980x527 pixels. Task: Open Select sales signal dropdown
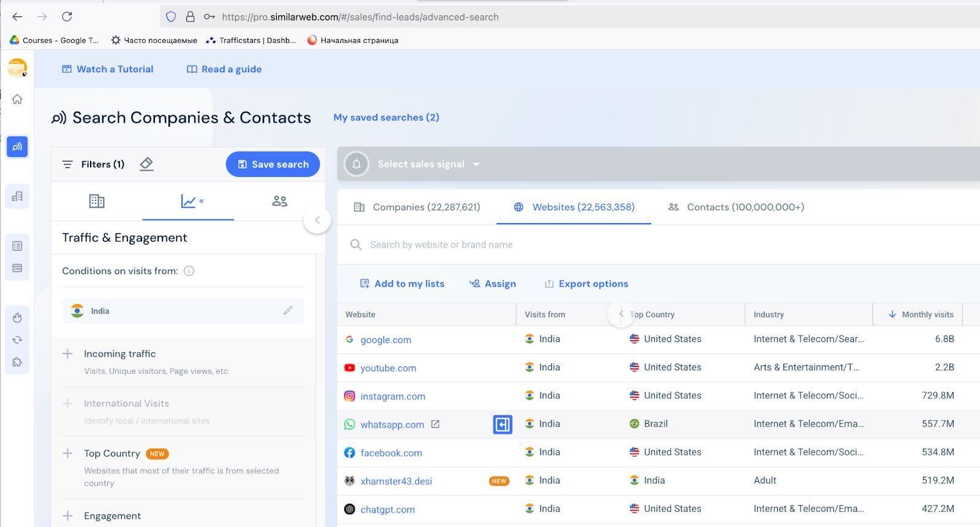tap(428, 164)
